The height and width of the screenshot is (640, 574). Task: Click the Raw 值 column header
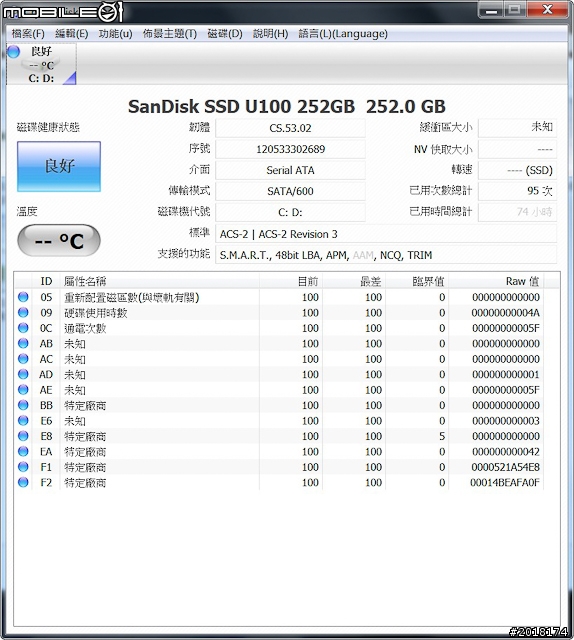(x=496, y=281)
